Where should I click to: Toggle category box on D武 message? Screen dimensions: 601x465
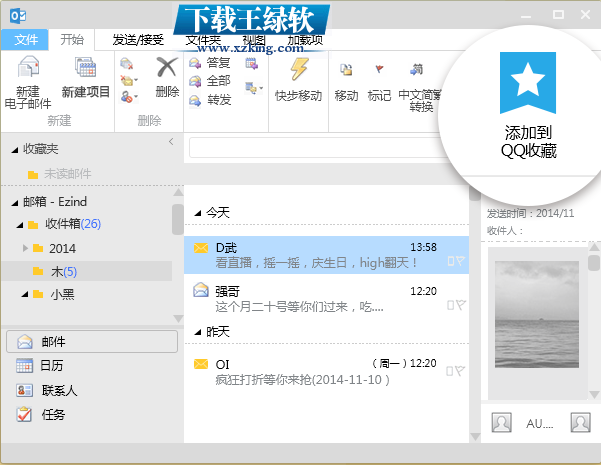click(451, 261)
